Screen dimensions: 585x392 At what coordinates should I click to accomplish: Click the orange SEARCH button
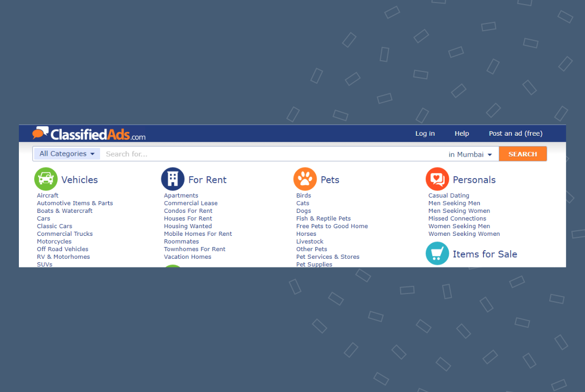pos(523,154)
